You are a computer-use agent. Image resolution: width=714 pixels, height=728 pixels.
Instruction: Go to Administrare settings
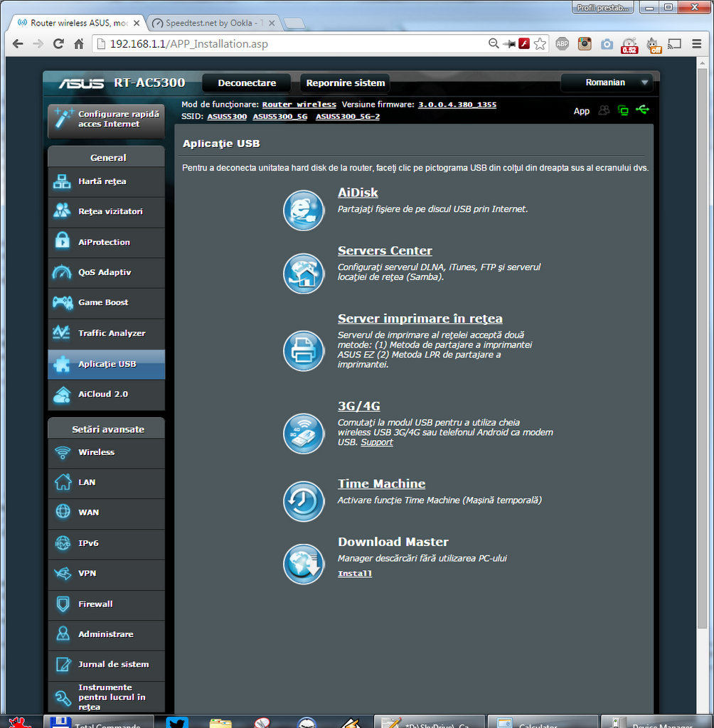(x=107, y=635)
